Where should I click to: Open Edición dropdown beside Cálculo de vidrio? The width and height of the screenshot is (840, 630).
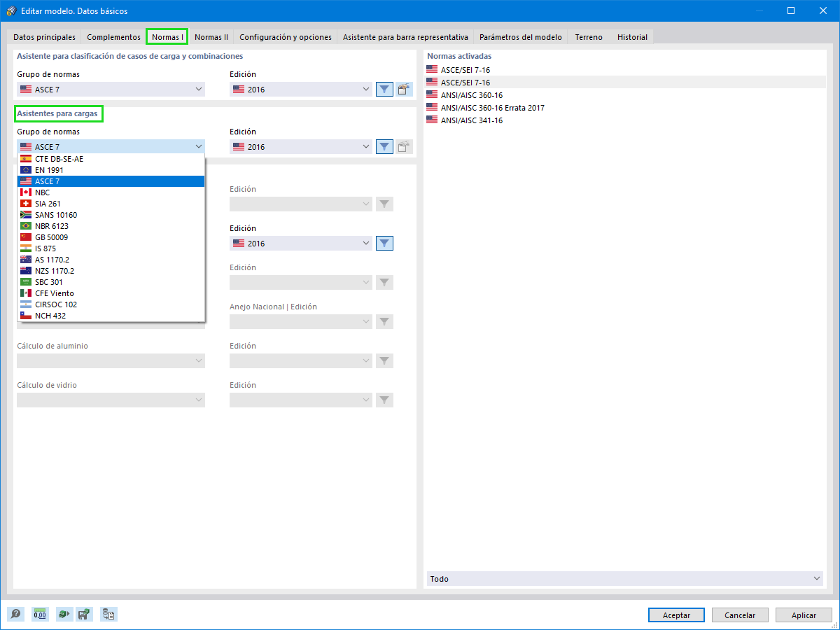[x=301, y=400]
